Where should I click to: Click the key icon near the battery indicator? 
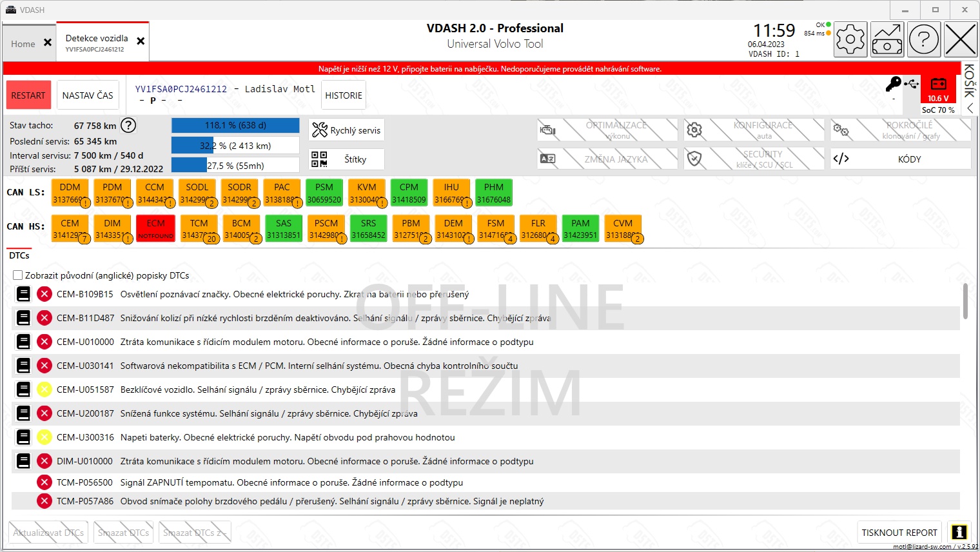coord(894,84)
